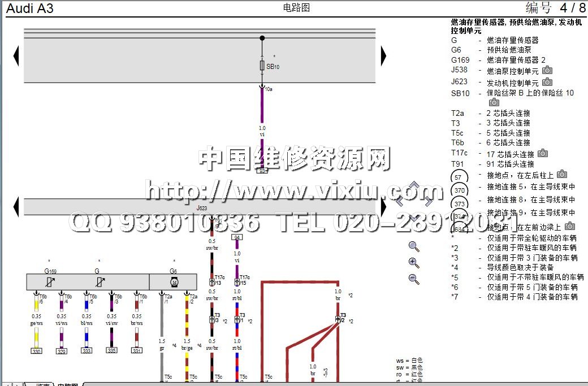This screenshot has height=386, width=588.
Task: Select the G6 fuel pump motor symbol
Action: (x=174, y=282)
